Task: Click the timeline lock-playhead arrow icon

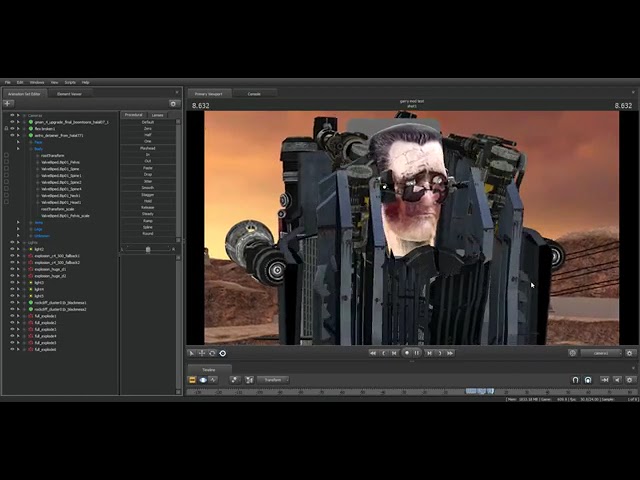Action: [604, 380]
